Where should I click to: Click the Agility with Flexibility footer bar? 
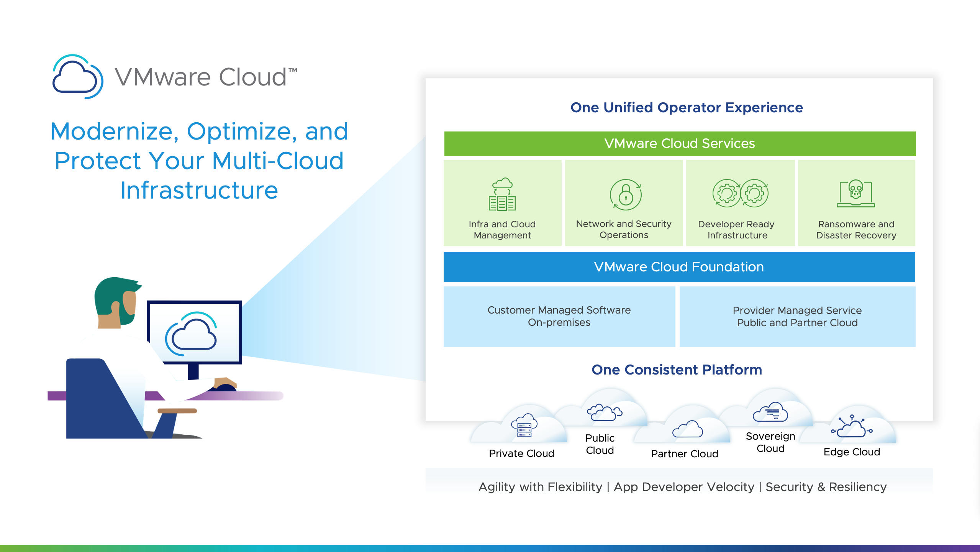pos(682,487)
